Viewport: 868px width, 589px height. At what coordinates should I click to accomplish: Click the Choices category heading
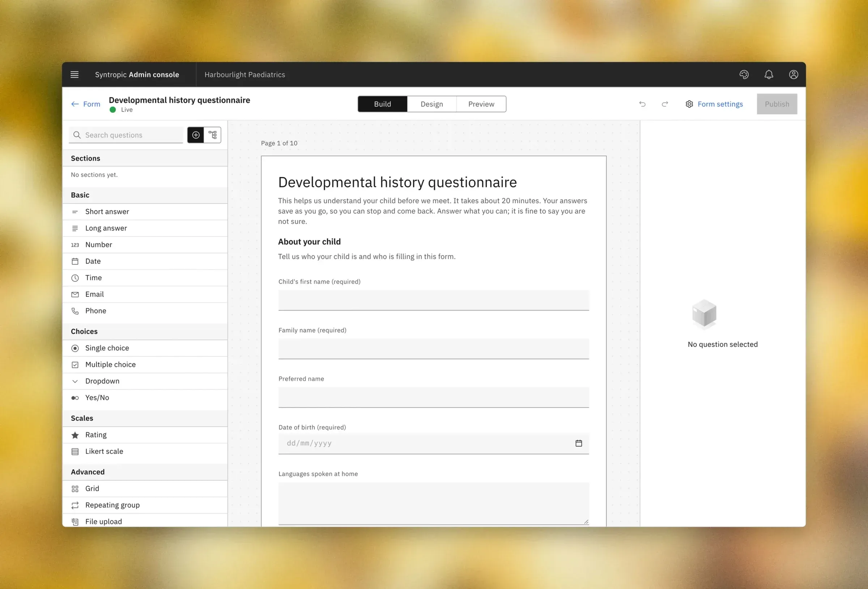coord(84,331)
